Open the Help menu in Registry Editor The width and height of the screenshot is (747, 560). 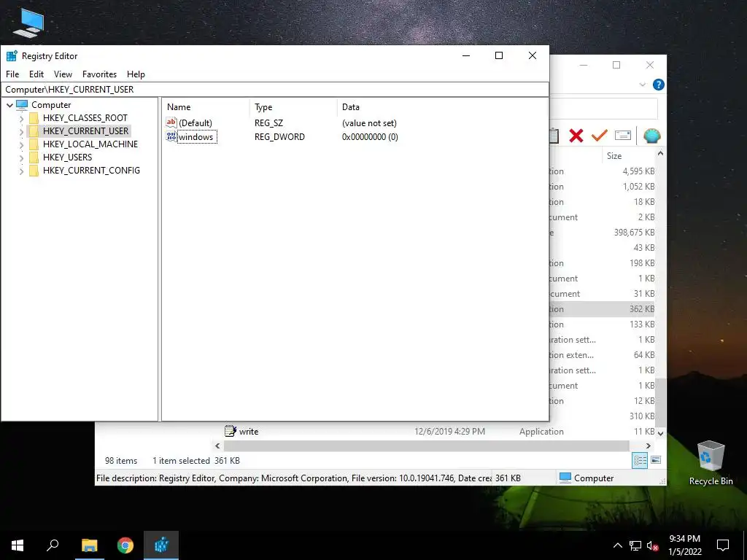click(136, 74)
